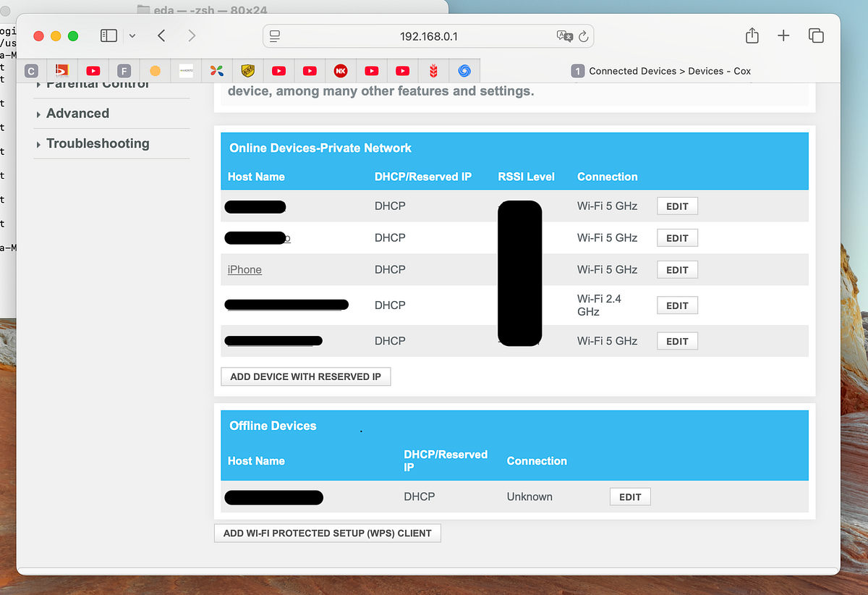Click ADD DEVICE WITH RESERVED IP button
Viewport: 868px width, 595px height.
coord(305,376)
